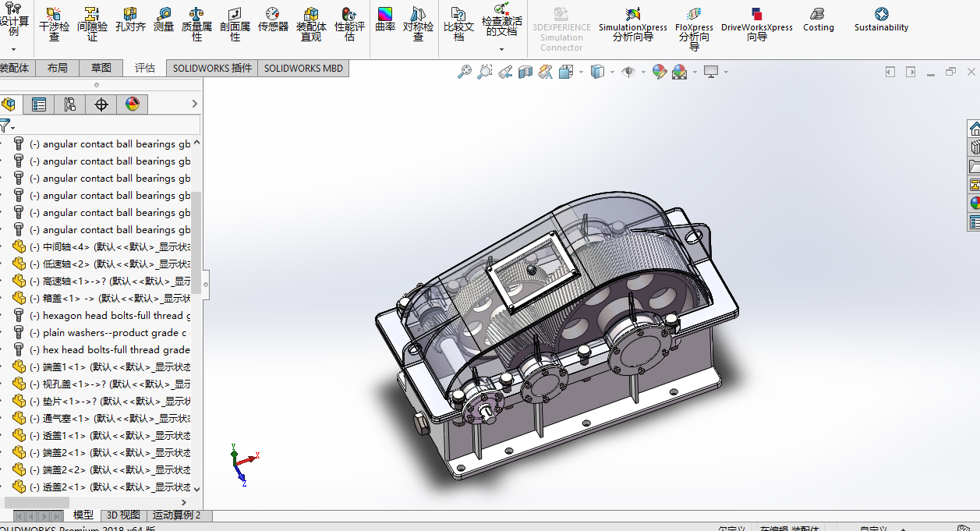Open the DimXpertManager crosshair tab

(101, 104)
